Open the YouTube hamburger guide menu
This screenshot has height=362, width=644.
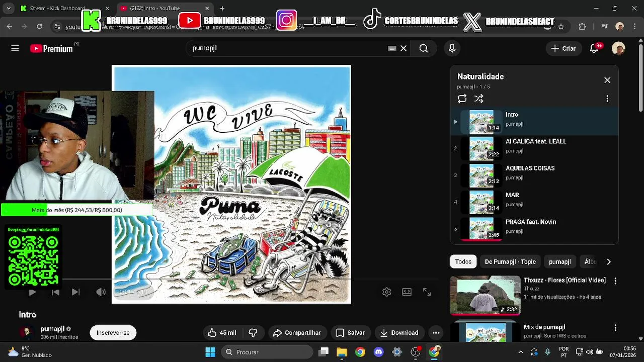point(15,48)
